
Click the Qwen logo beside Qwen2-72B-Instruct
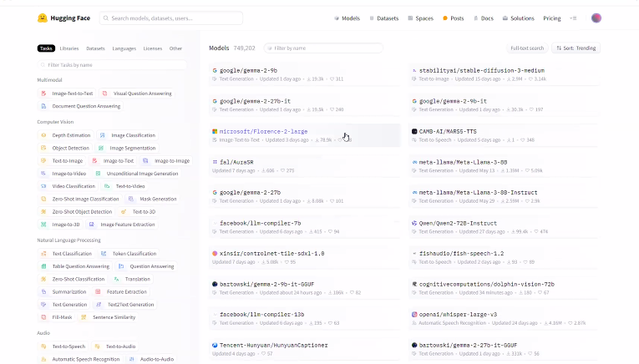click(414, 223)
